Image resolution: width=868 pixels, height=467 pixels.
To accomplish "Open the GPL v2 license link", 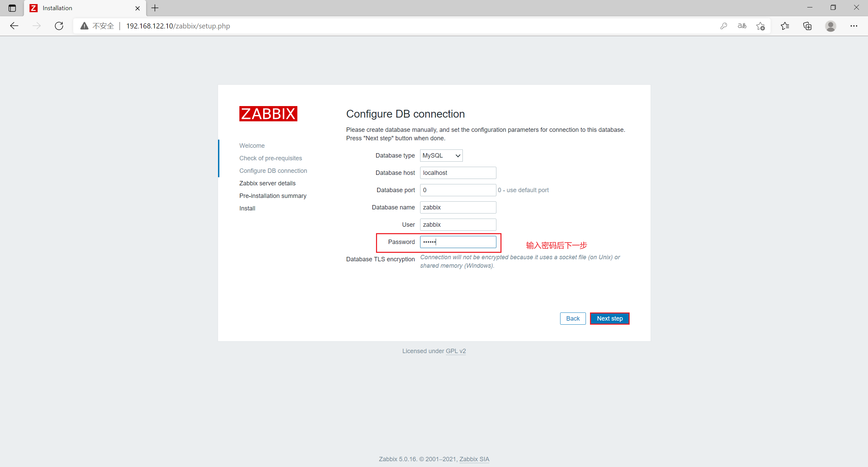I will pyautogui.click(x=456, y=351).
